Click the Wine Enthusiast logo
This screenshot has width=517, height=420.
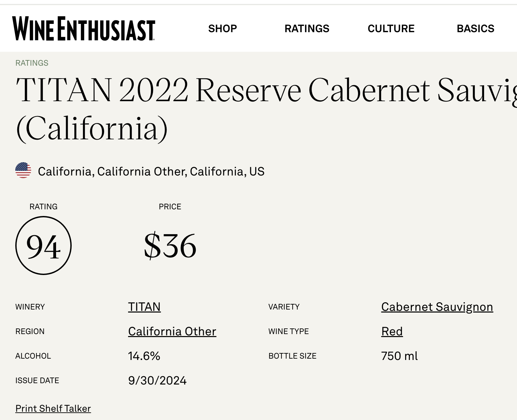84,29
